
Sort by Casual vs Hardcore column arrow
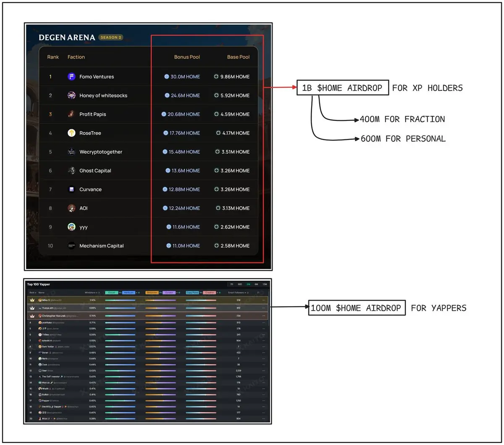136,293
